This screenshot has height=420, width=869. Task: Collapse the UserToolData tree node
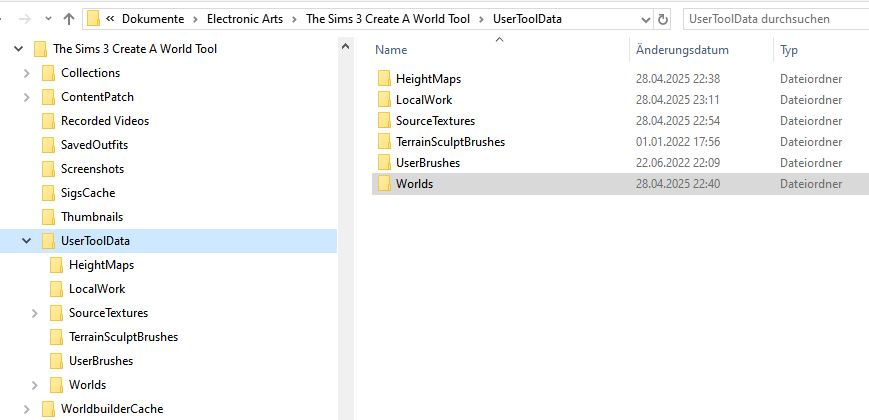click(26, 241)
